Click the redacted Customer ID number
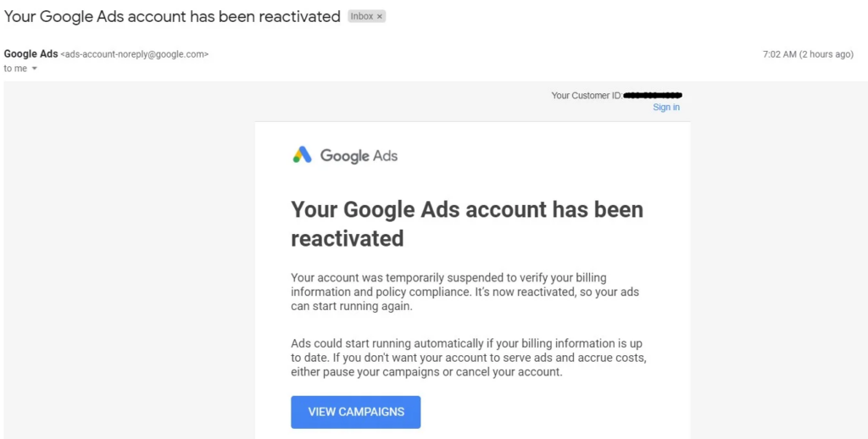Viewport: 868px width, 439px height. [x=653, y=96]
